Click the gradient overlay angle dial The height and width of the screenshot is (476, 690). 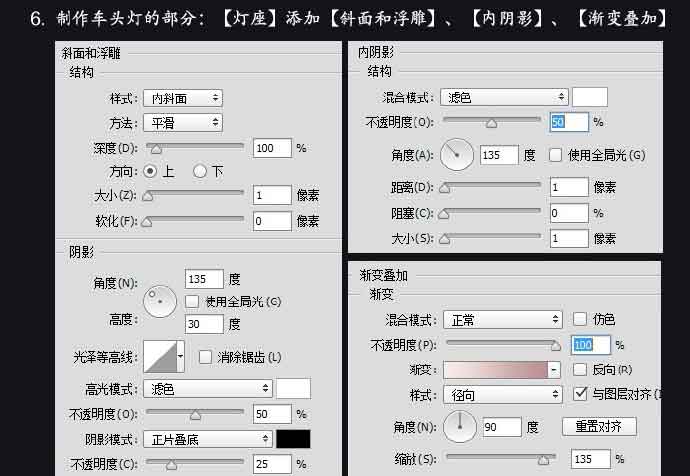point(460,427)
